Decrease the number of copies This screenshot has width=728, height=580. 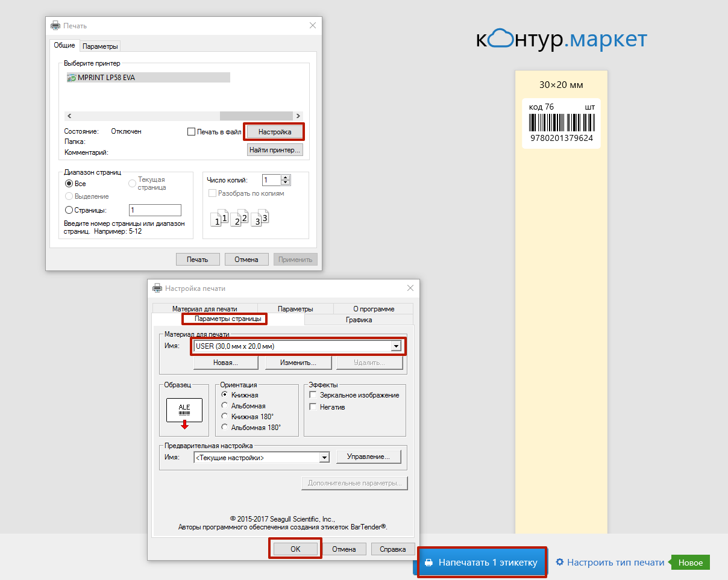pos(286,182)
